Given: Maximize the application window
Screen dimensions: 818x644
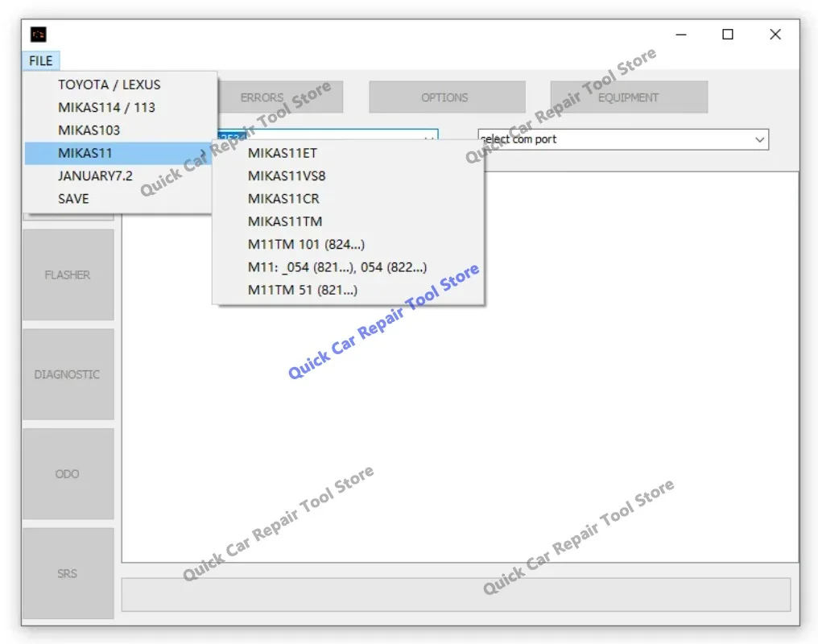Looking at the screenshot, I should click(728, 35).
